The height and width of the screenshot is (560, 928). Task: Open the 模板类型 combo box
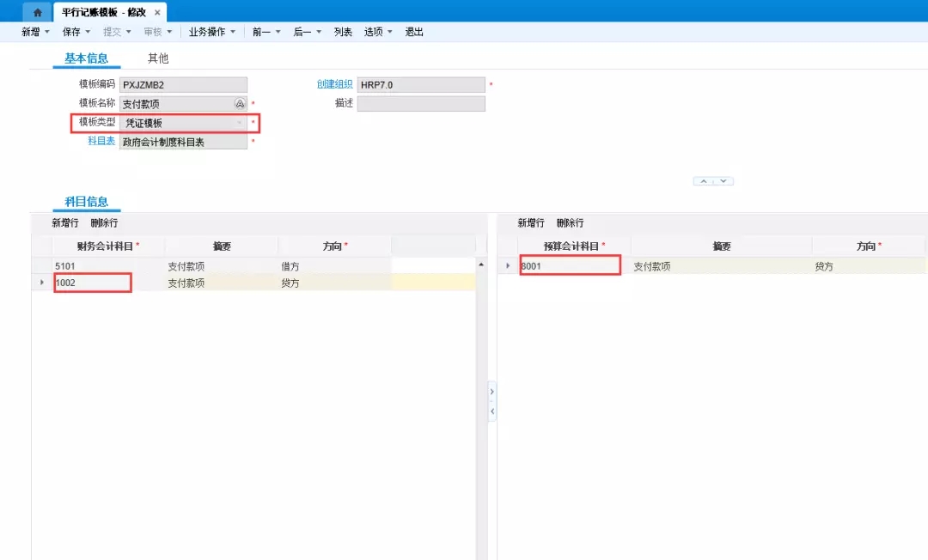point(184,123)
